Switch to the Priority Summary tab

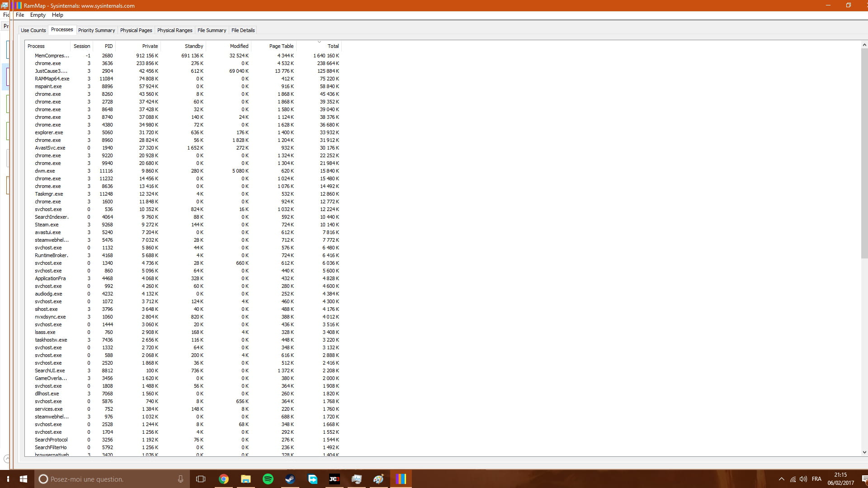(x=96, y=30)
